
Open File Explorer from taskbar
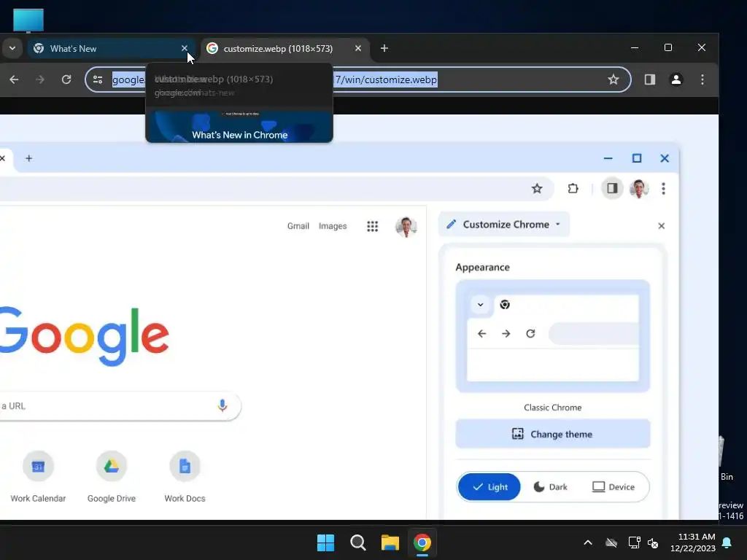390,542
